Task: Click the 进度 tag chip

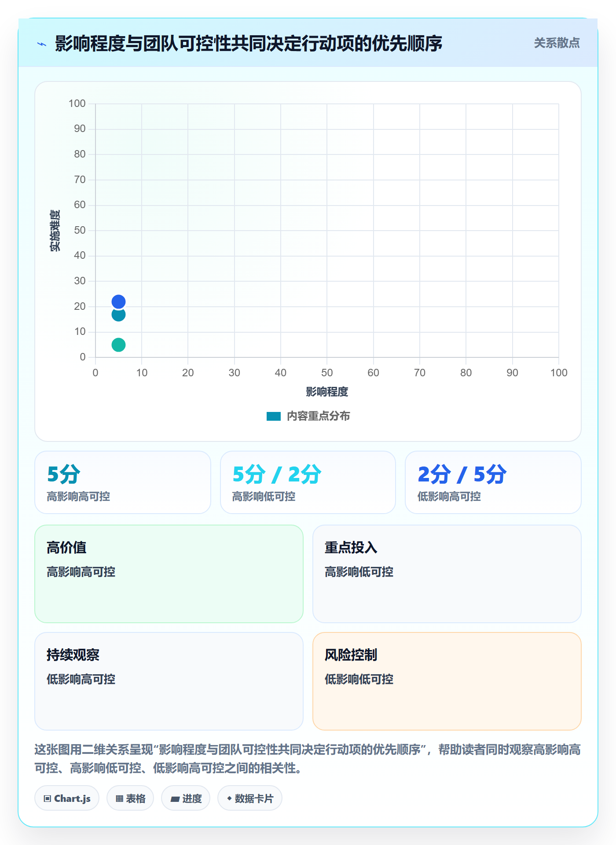Action: [x=186, y=798]
